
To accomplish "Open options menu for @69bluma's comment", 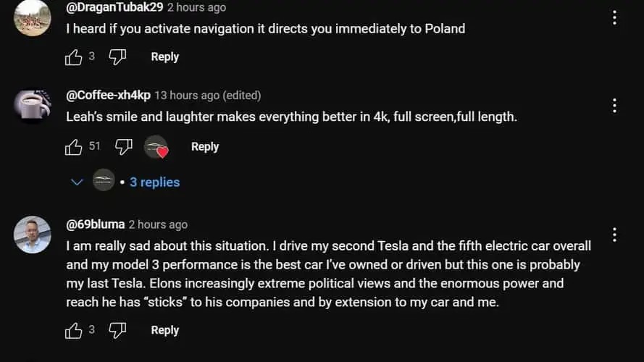I will click(614, 235).
